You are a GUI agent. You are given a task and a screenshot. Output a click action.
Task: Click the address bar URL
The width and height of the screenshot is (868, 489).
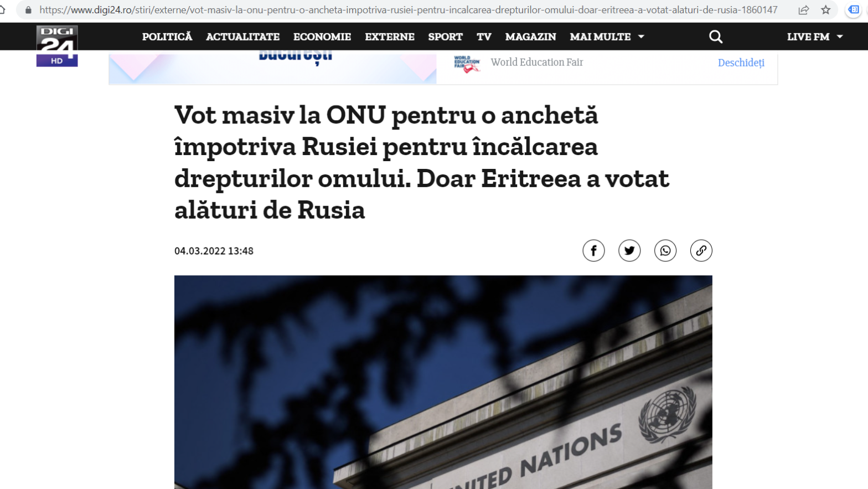click(x=408, y=10)
